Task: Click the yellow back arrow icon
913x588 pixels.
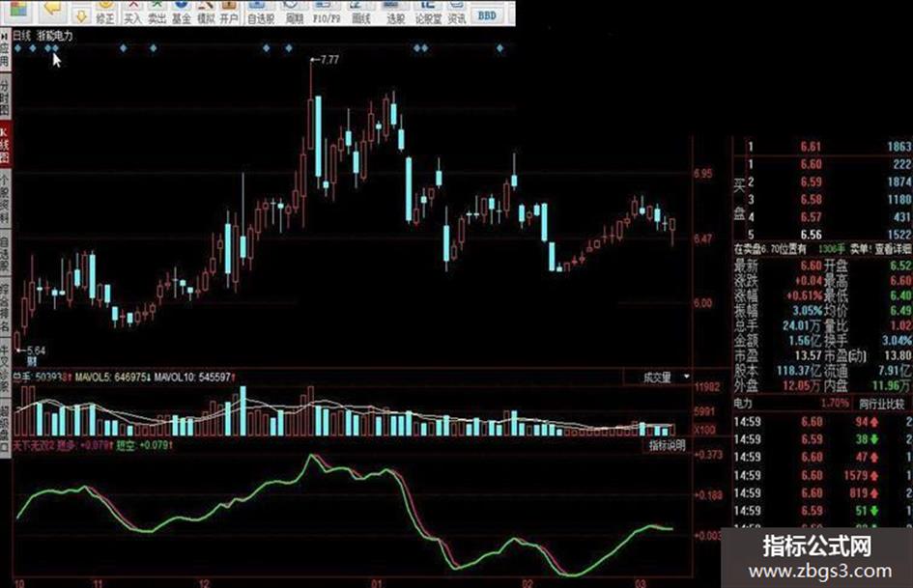Action: coord(52,8)
